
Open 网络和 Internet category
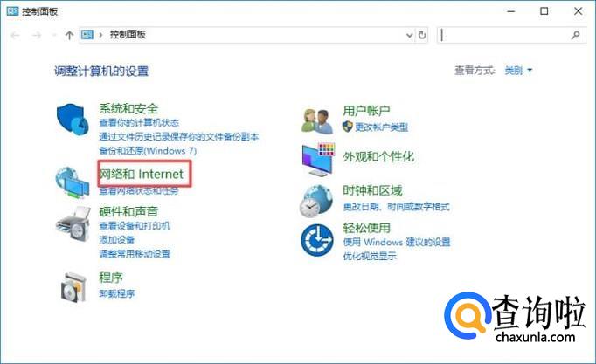click(141, 174)
